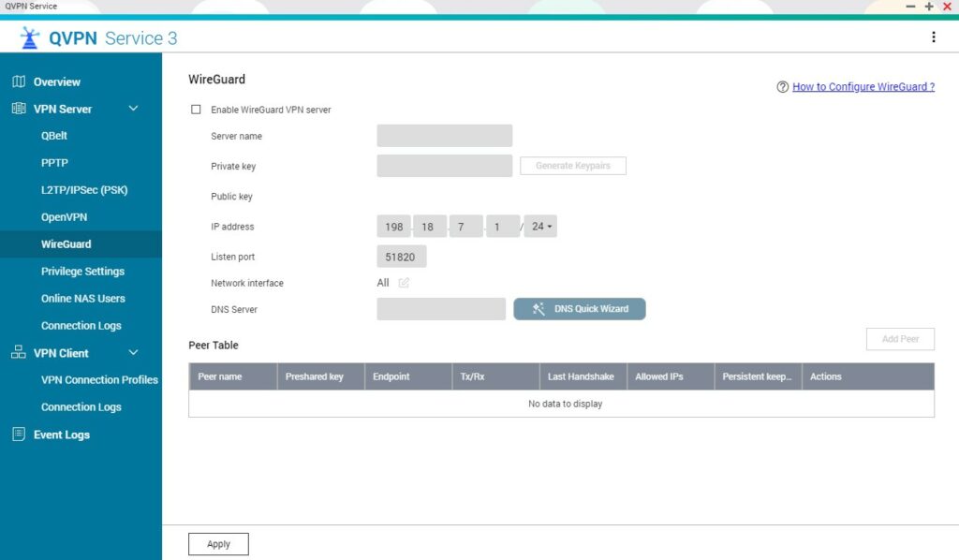Click the QVPN Service logo icon
Screen dimensions: 959x560
click(29, 37)
